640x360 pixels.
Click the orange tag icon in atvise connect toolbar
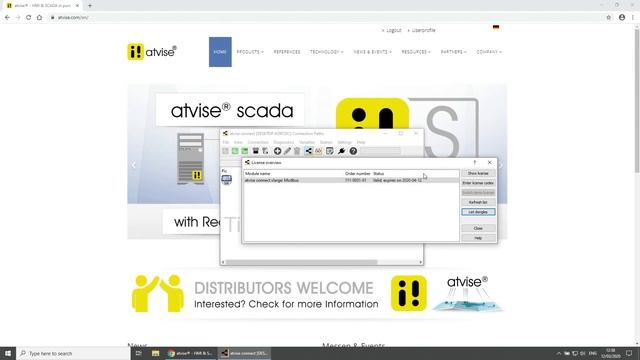coord(318,151)
